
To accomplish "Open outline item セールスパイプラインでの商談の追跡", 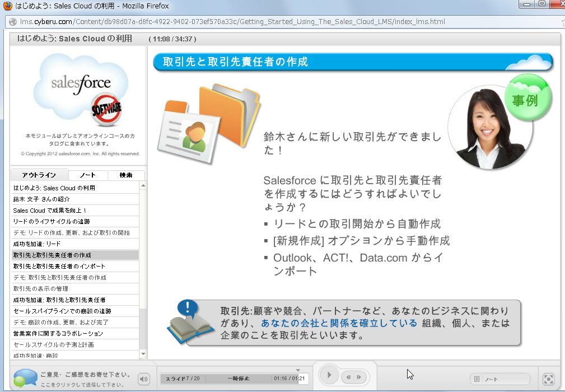I will 75,311.
